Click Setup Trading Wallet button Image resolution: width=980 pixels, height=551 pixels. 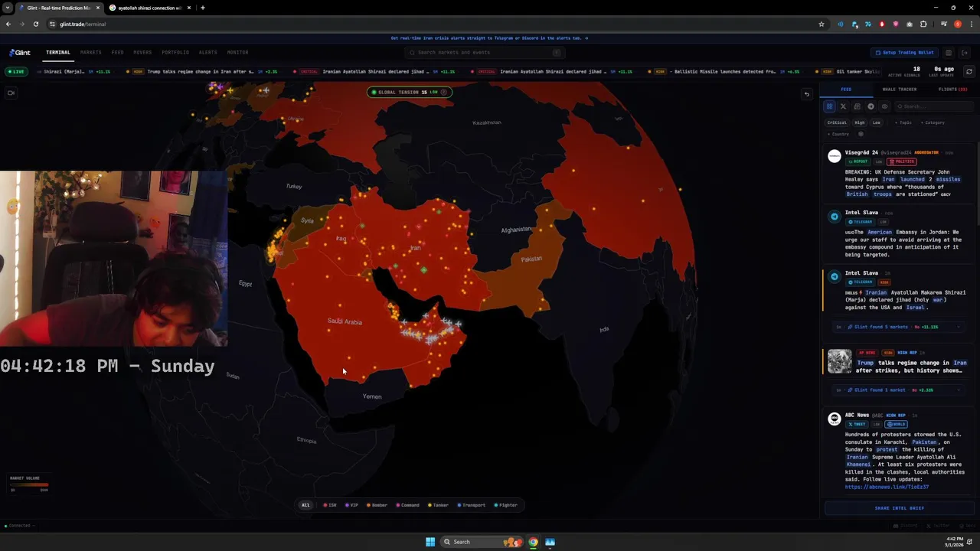click(x=905, y=53)
